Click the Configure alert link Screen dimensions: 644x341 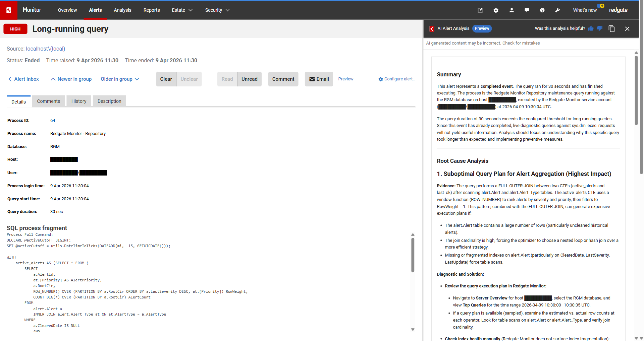(397, 79)
